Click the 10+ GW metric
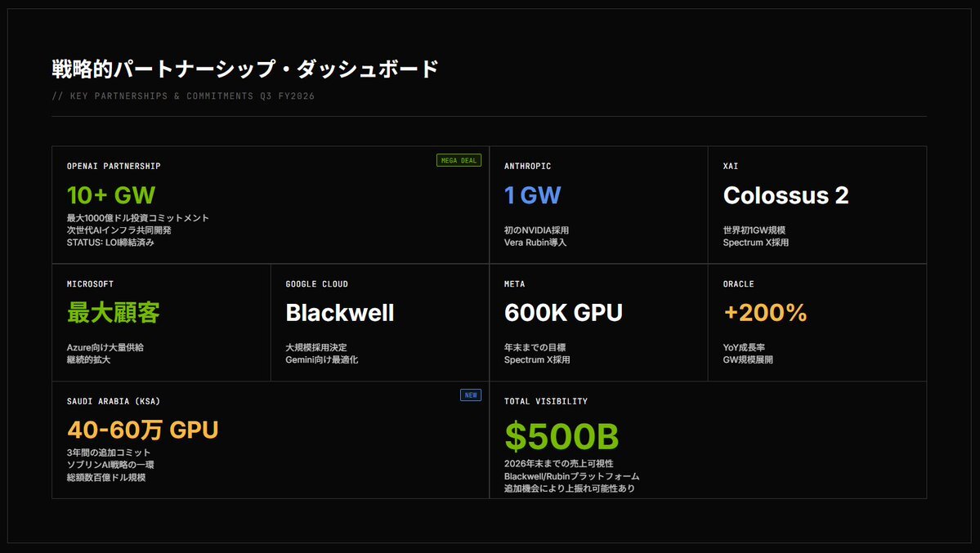 click(111, 195)
